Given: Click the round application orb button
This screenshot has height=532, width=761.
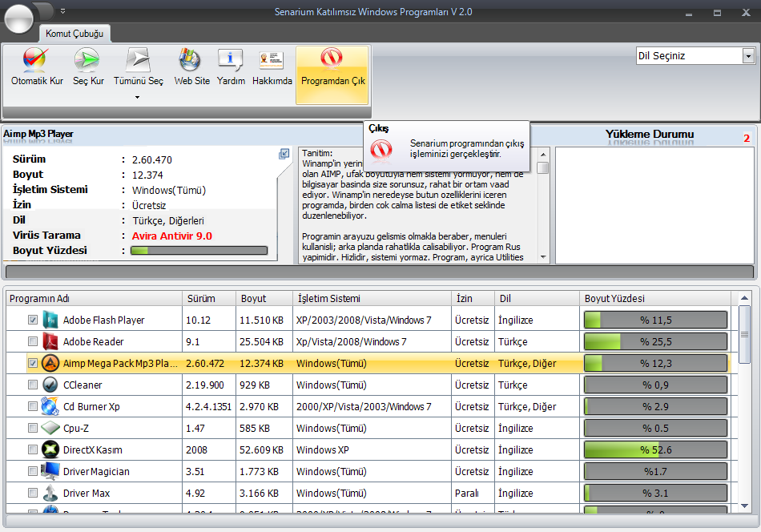Looking at the screenshot, I should (19, 18).
